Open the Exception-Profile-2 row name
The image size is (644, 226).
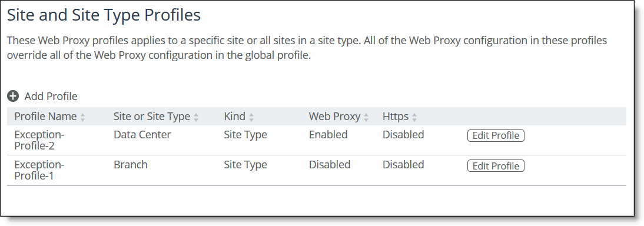[39, 140]
